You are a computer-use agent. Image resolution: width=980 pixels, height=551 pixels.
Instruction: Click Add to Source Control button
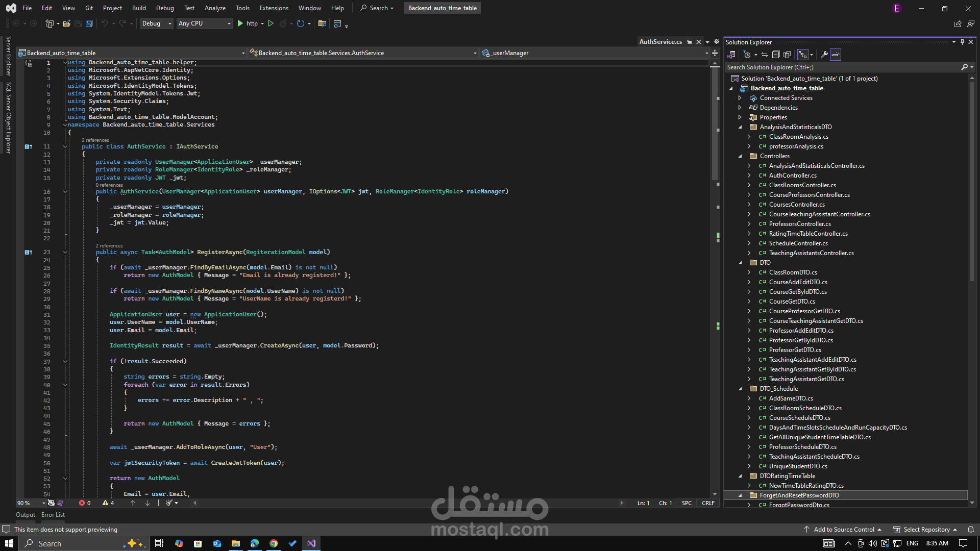[844, 530]
